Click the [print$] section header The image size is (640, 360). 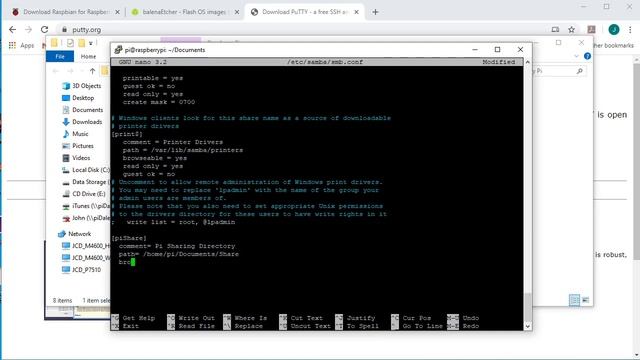click(x=127, y=134)
